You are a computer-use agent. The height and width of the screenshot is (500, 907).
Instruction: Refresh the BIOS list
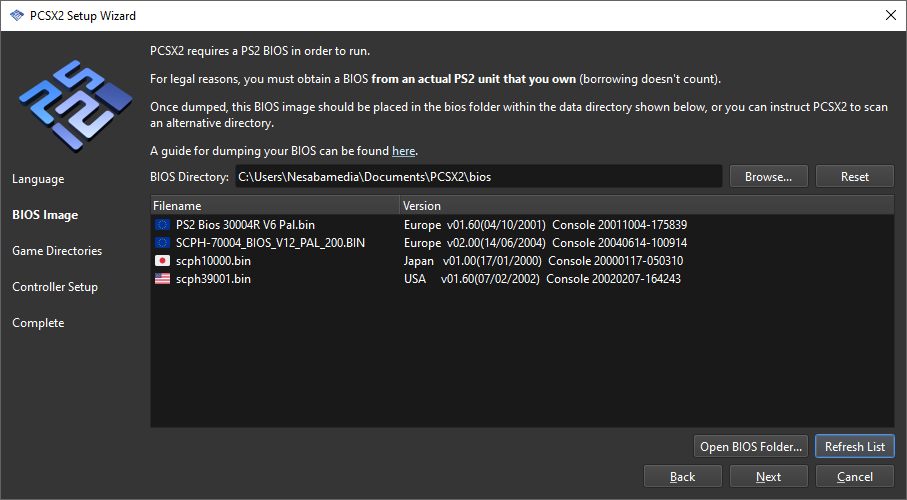point(854,446)
